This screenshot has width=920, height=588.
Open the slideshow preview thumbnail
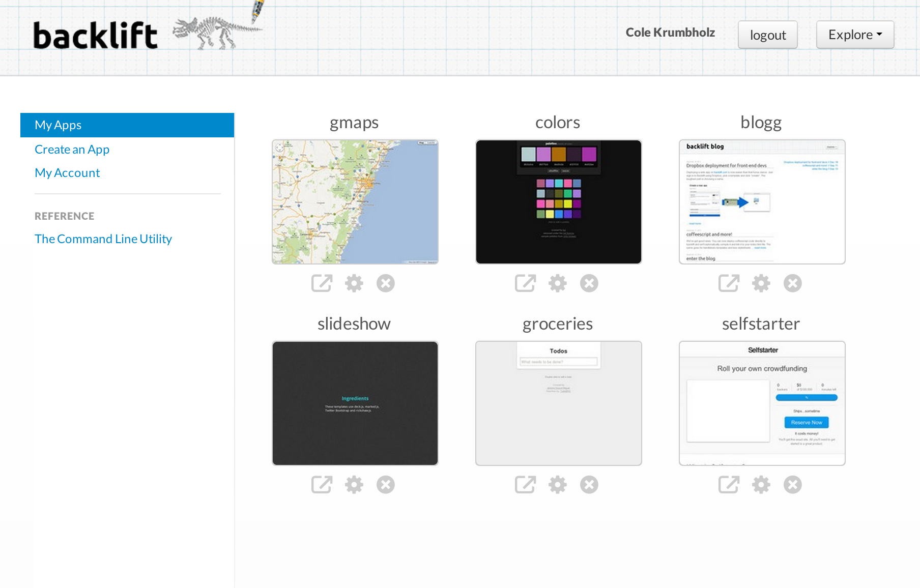tap(355, 403)
